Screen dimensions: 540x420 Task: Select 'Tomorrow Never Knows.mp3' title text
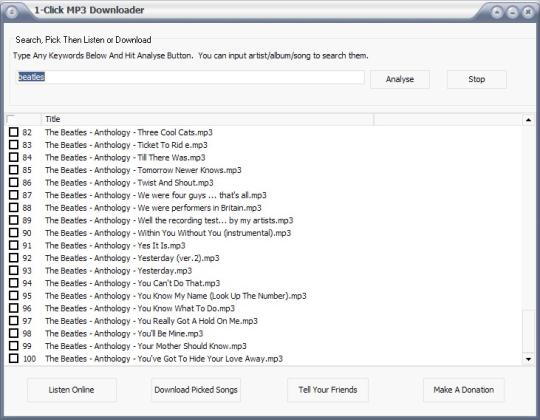(x=189, y=170)
